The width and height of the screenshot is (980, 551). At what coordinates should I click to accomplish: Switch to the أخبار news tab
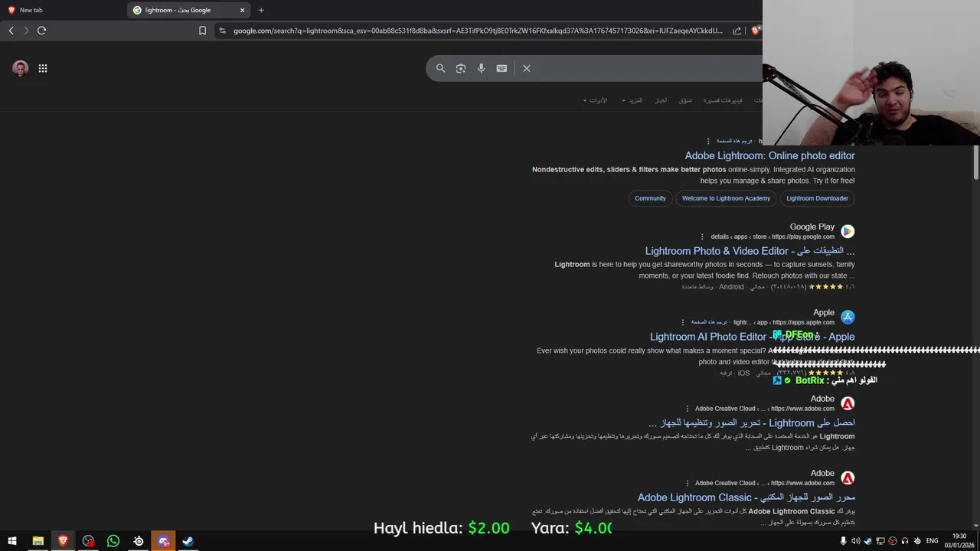660,100
